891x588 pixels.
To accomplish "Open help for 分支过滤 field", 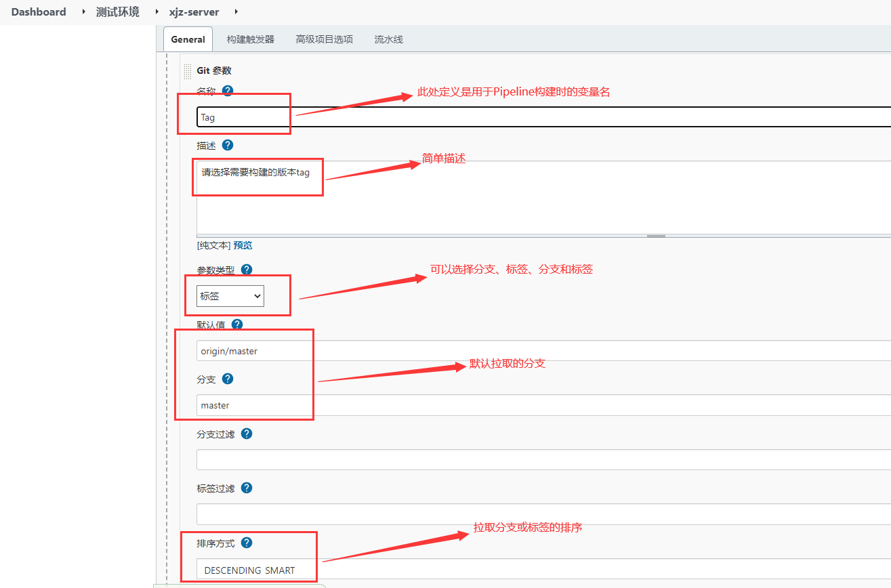I will pyautogui.click(x=247, y=434).
